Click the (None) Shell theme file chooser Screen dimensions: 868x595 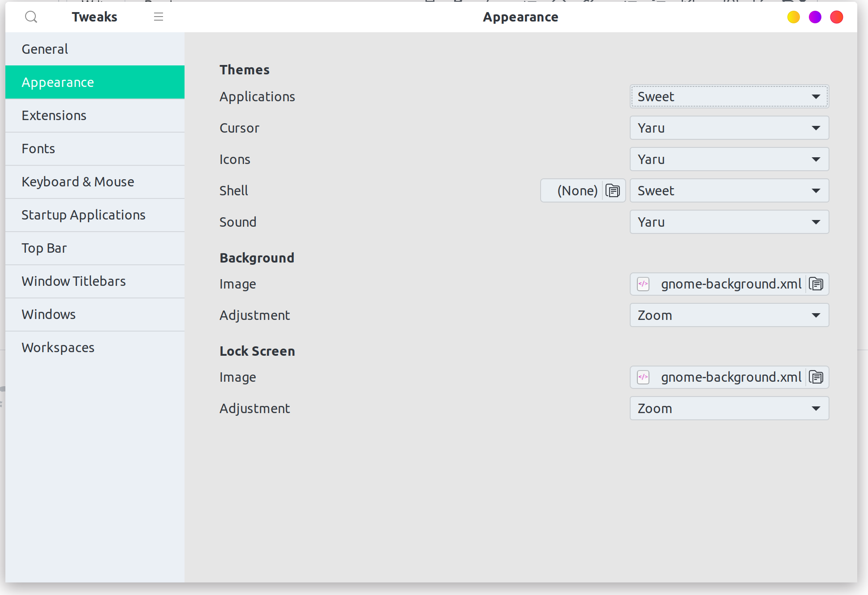[x=577, y=190]
